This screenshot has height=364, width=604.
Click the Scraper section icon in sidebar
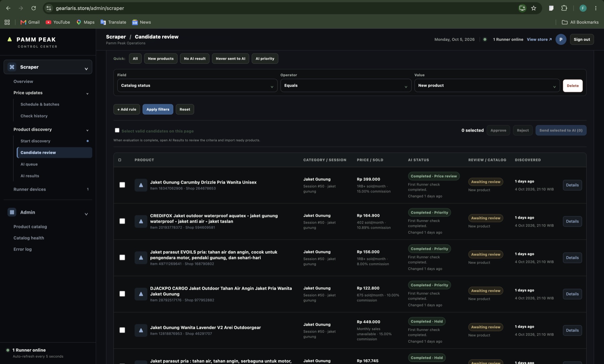pyautogui.click(x=12, y=67)
